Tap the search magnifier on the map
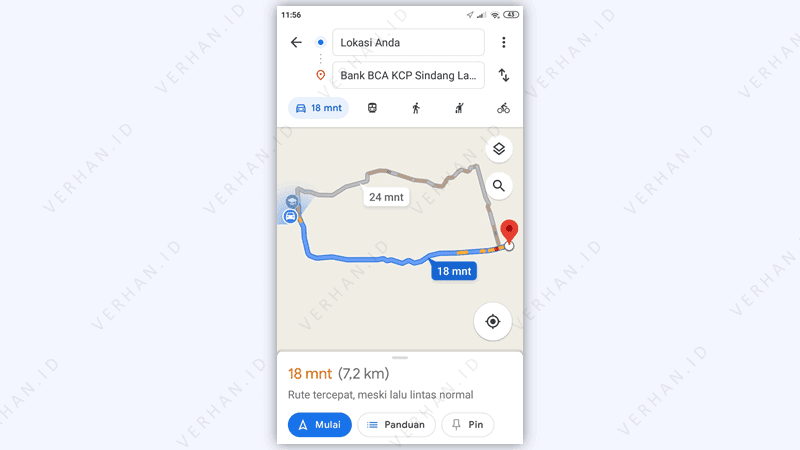Image resolution: width=800 pixels, height=450 pixels. [x=498, y=186]
